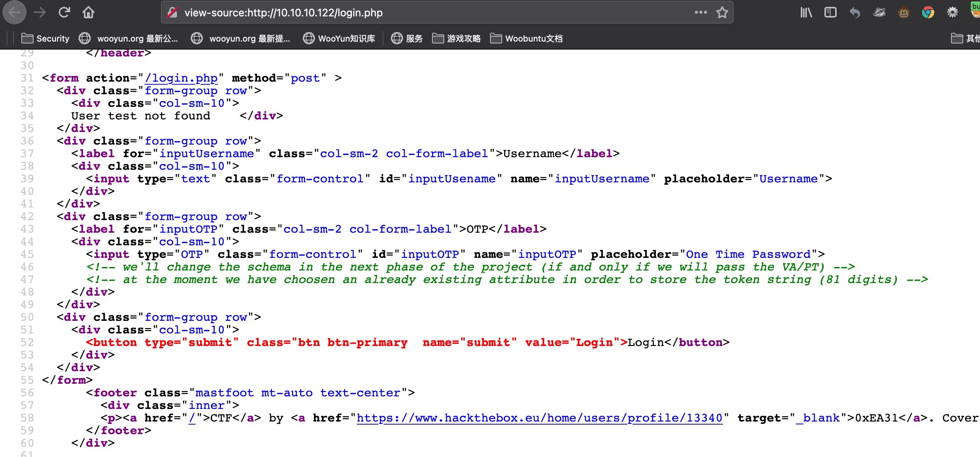Click the Privacy Badger extension icon
This screenshot has width=980, height=457.
[x=879, y=13]
